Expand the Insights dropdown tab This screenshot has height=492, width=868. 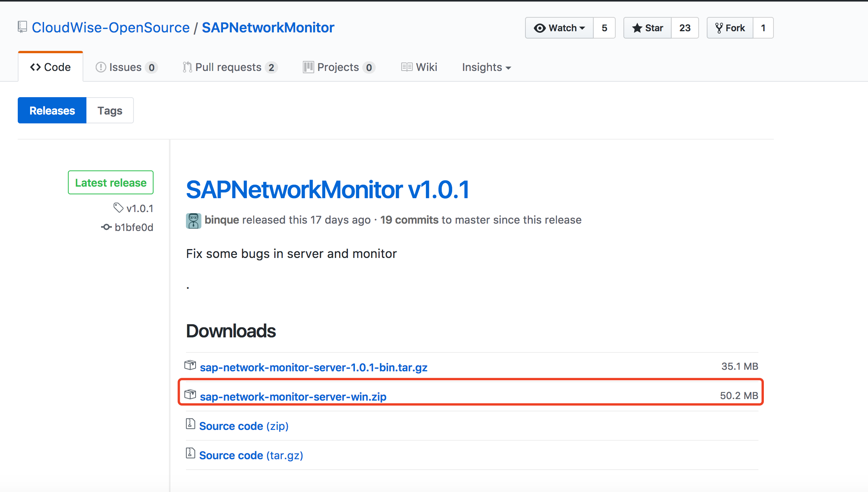tap(486, 67)
